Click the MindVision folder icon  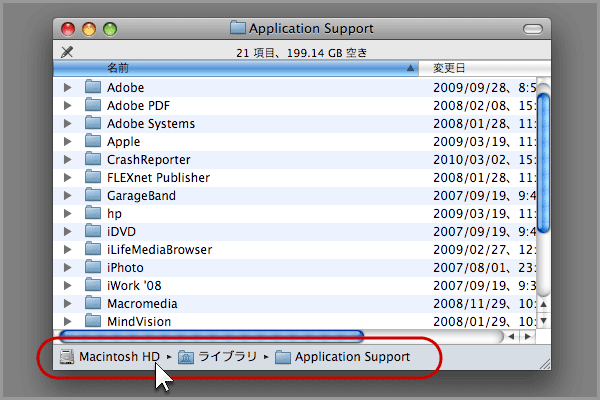[x=94, y=321]
